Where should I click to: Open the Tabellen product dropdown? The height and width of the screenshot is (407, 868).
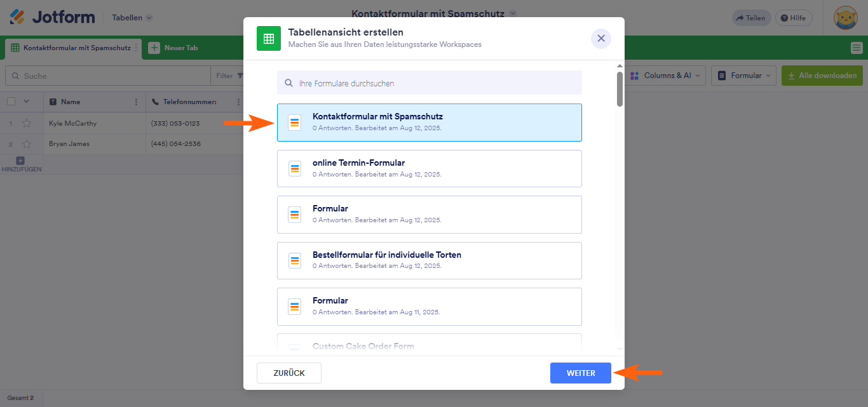[132, 18]
